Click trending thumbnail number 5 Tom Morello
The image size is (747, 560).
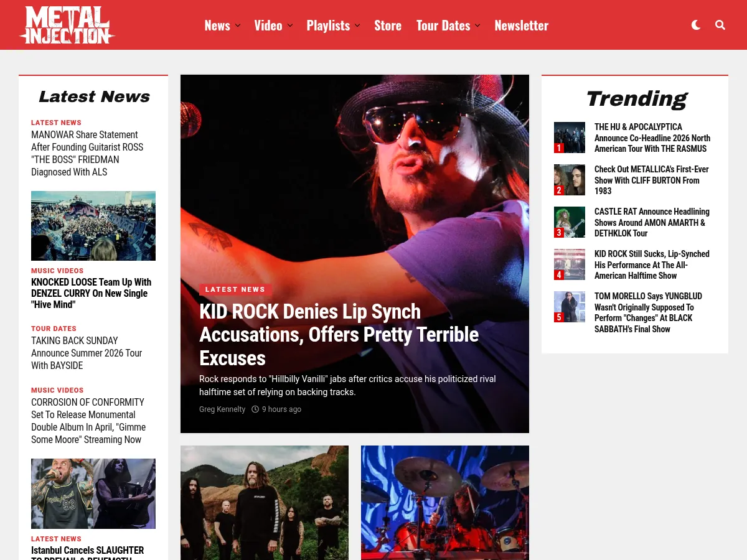[569, 307]
